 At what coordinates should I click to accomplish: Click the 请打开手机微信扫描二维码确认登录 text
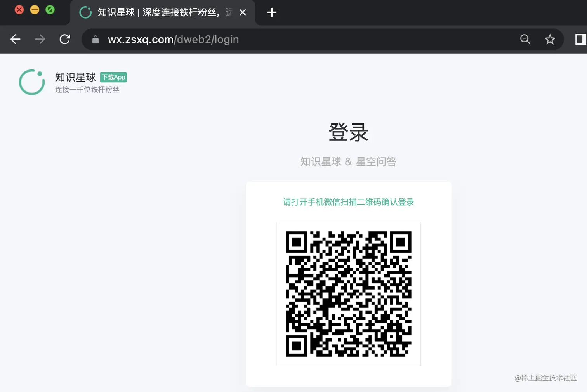pyautogui.click(x=348, y=202)
